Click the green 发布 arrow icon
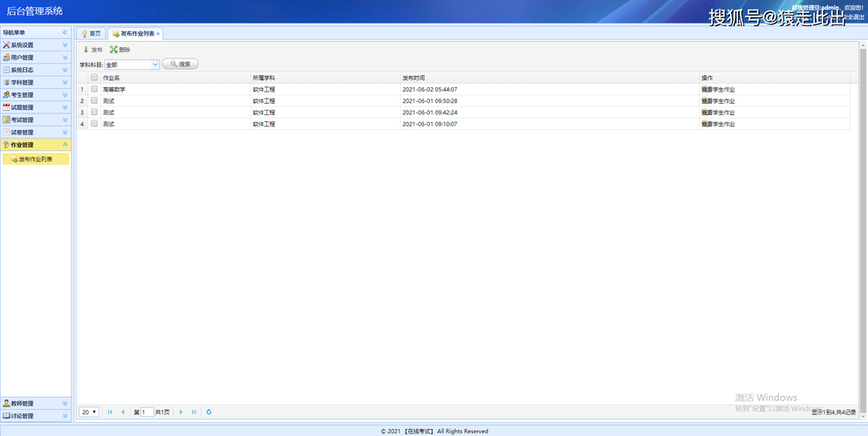Viewport: 868px width, 436px height. (x=85, y=50)
